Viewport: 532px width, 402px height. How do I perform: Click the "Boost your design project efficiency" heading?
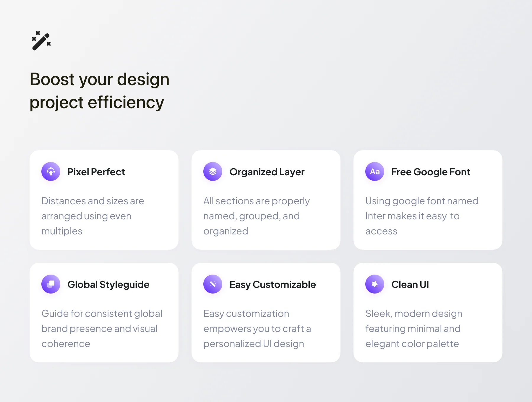[x=100, y=91]
